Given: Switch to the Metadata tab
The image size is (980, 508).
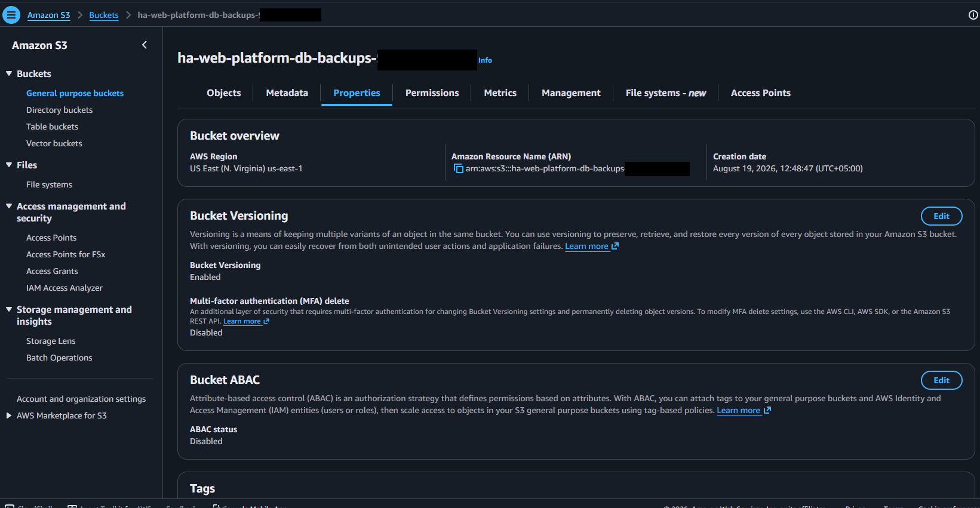Looking at the screenshot, I should pos(287,93).
